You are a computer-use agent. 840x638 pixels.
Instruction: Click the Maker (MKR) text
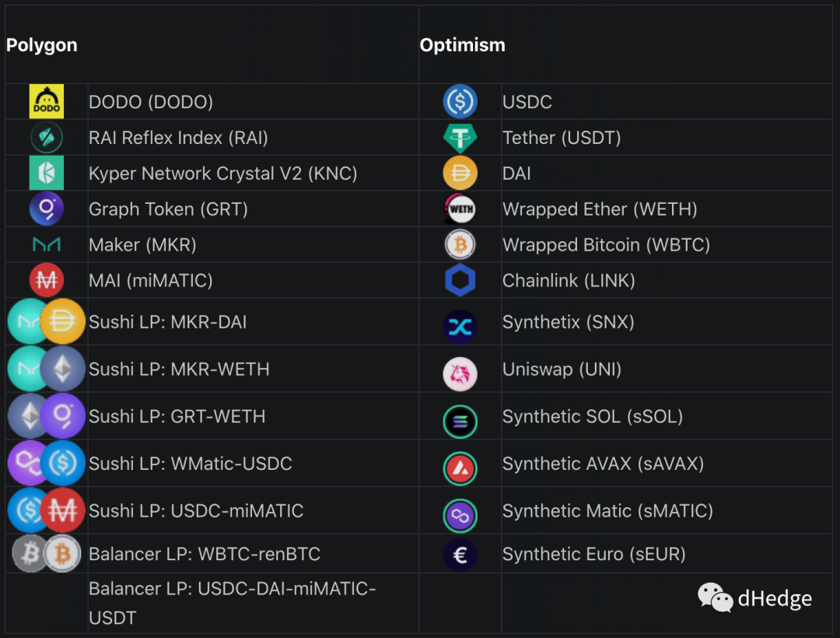click(142, 245)
